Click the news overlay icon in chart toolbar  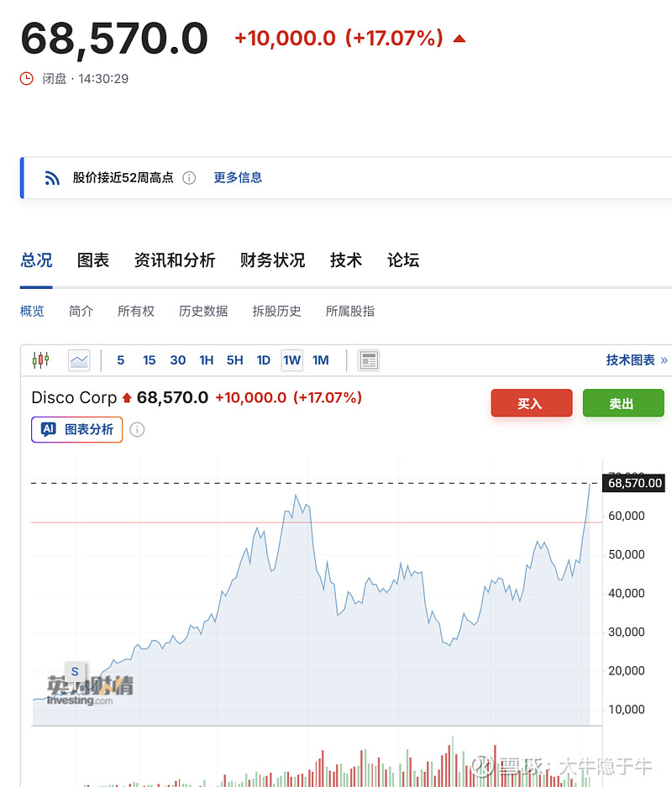(x=368, y=360)
